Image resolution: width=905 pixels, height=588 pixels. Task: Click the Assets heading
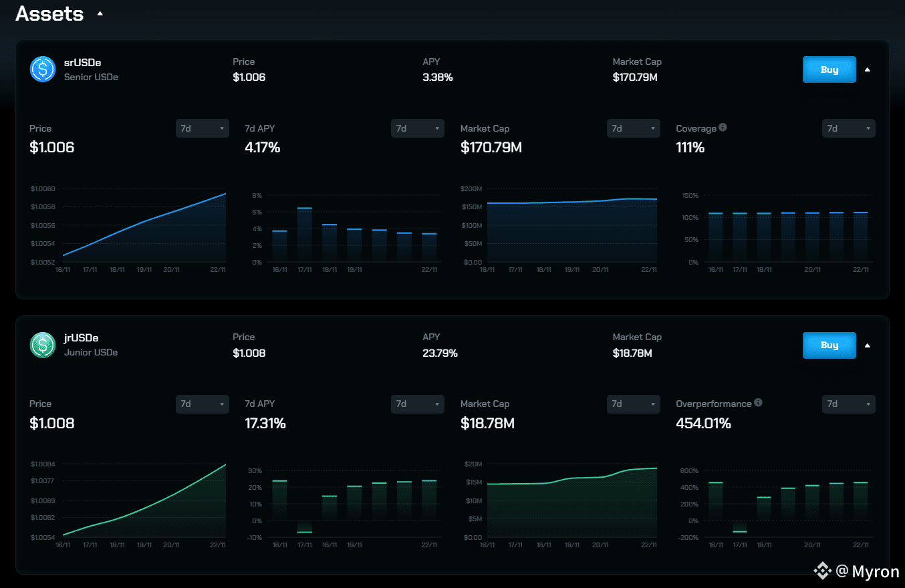tap(49, 13)
